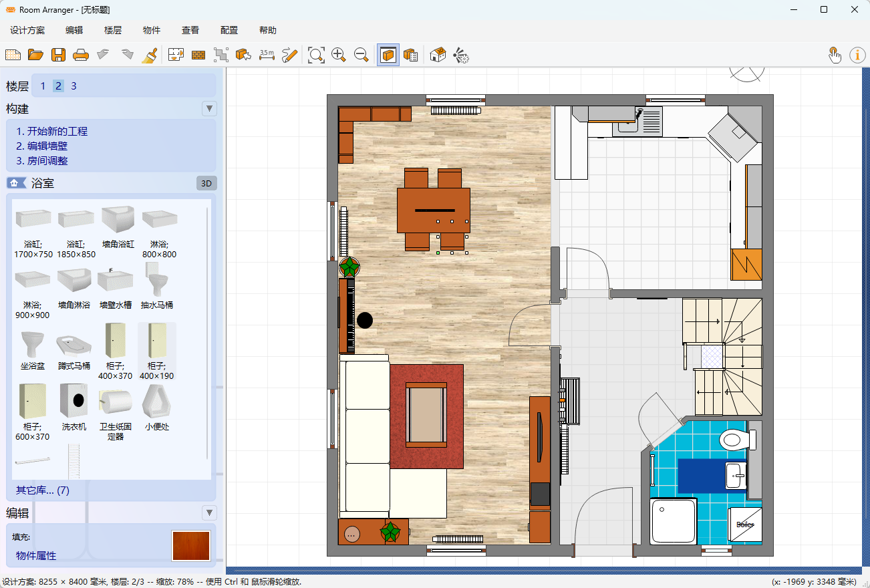Open the 编辑 menu

click(x=74, y=30)
